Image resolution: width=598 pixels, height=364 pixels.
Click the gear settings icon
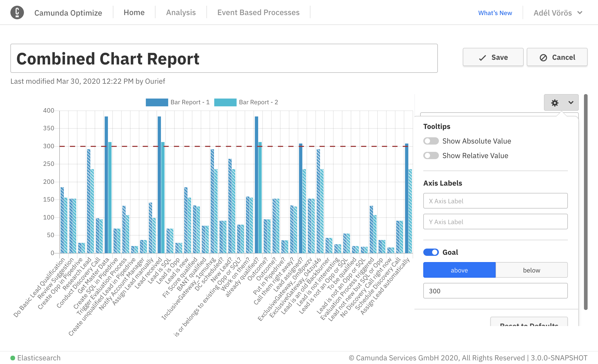point(555,103)
